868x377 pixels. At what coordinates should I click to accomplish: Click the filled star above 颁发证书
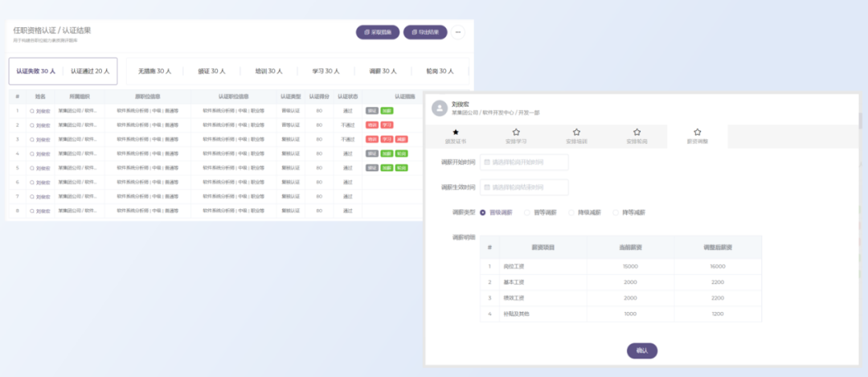pos(456,133)
